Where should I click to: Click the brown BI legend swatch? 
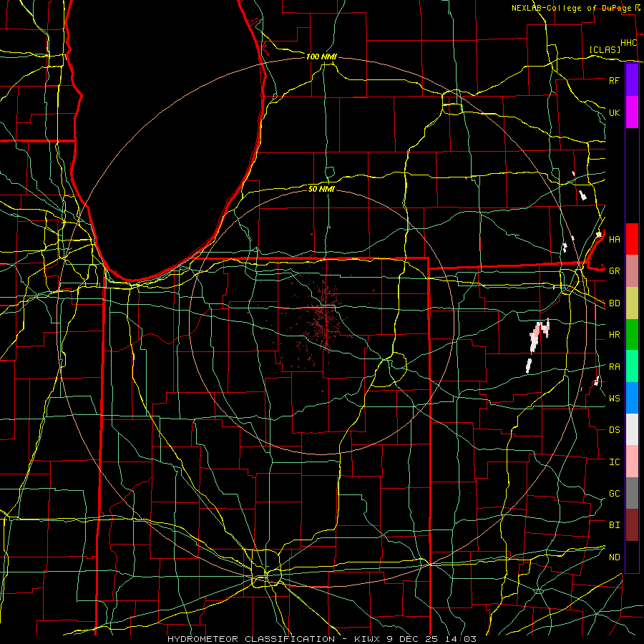click(x=632, y=525)
